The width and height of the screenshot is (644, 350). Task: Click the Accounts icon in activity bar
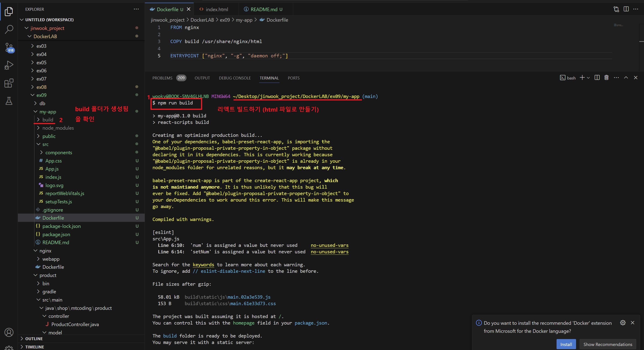click(9, 332)
